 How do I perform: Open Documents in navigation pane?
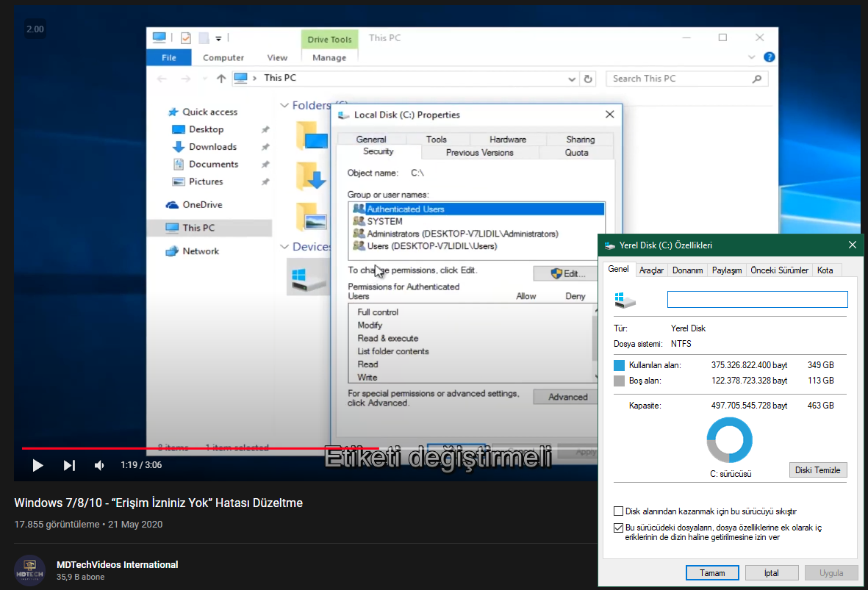(x=213, y=164)
